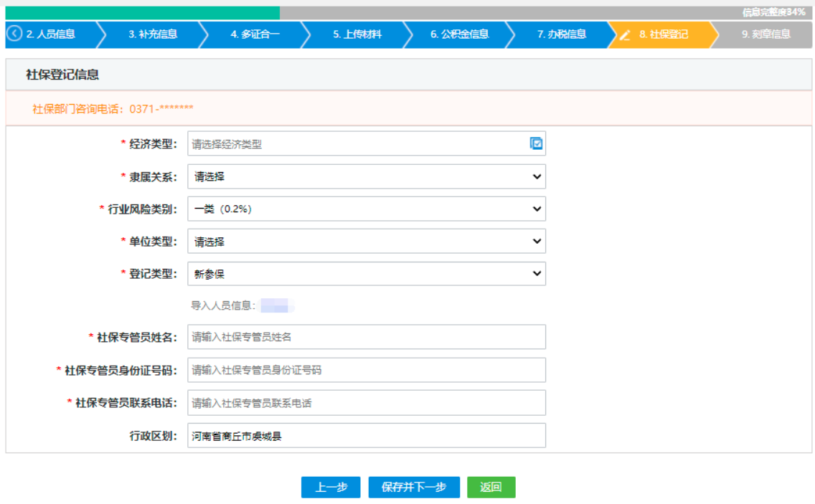Expand the 单位类型 dropdown

tap(536, 241)
